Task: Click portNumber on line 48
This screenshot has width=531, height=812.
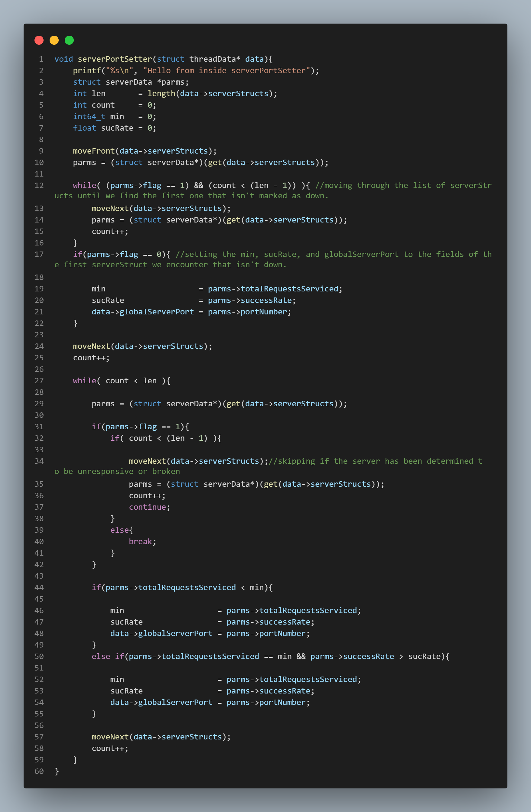Action: [x=282, y=634]
